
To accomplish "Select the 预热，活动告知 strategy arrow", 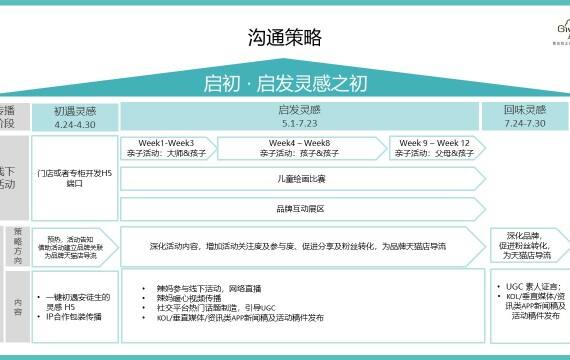I will tap(75, 247).
